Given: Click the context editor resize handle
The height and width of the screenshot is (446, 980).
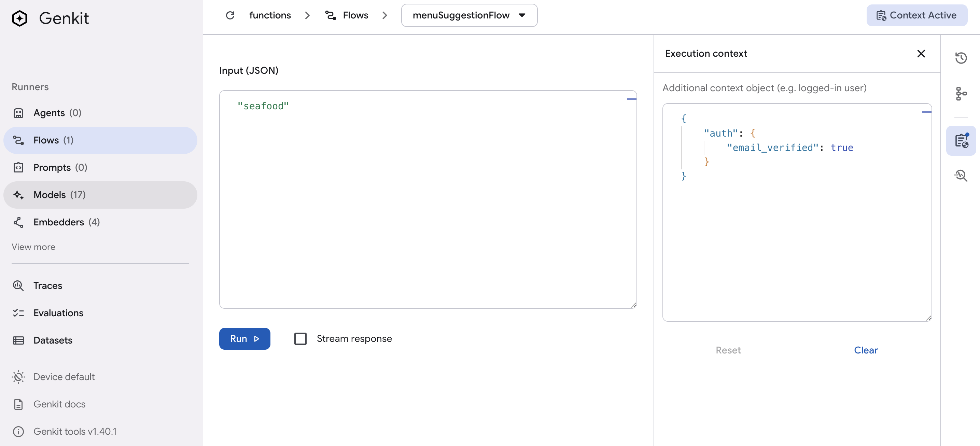Looking at the screenshot, I should coord(928,318).
